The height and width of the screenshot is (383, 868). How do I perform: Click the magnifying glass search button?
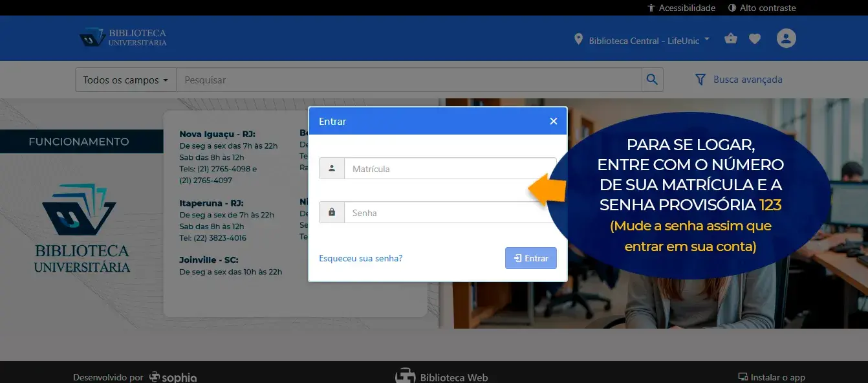pos(652,80)
